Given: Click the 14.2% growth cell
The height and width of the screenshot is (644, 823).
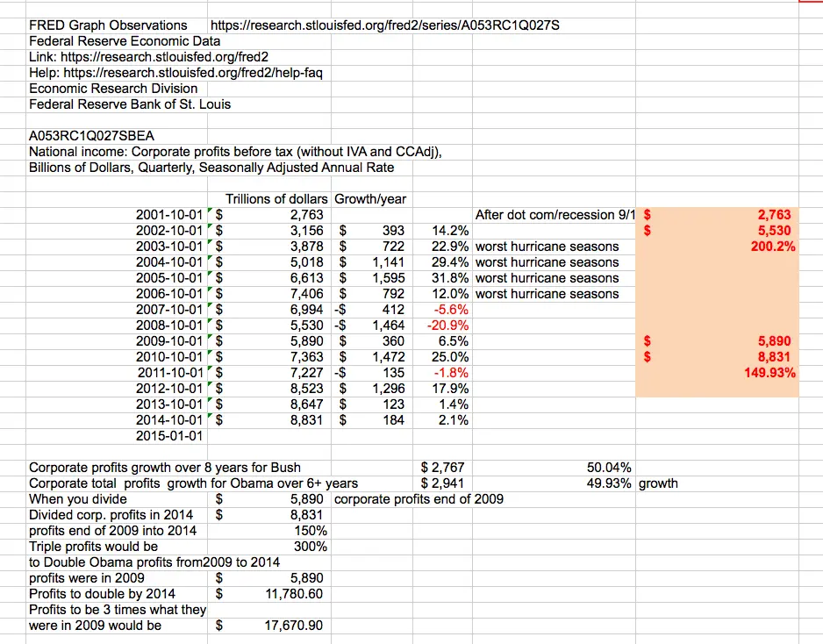Looking at the screenshot, I should coord(450,231).
